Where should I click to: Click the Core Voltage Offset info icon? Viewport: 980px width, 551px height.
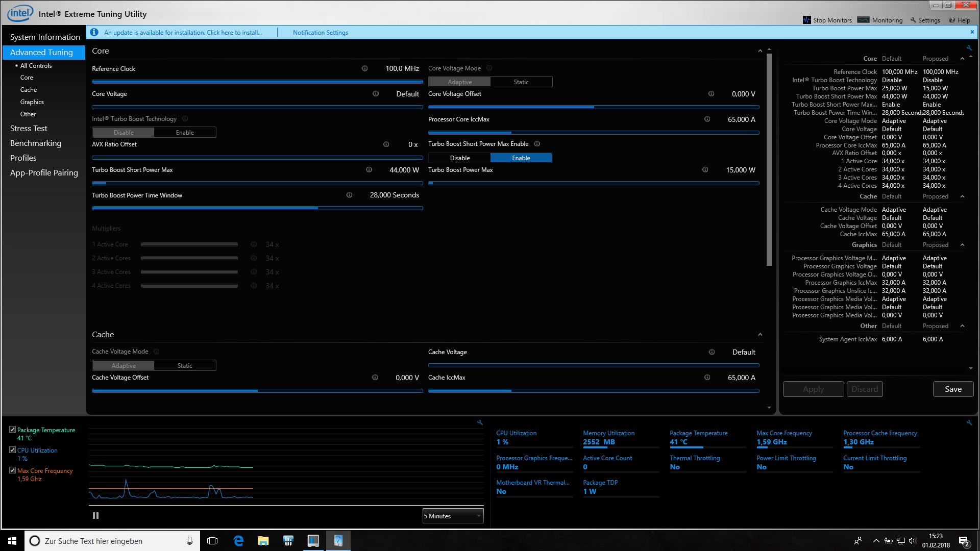coord(711,94)
